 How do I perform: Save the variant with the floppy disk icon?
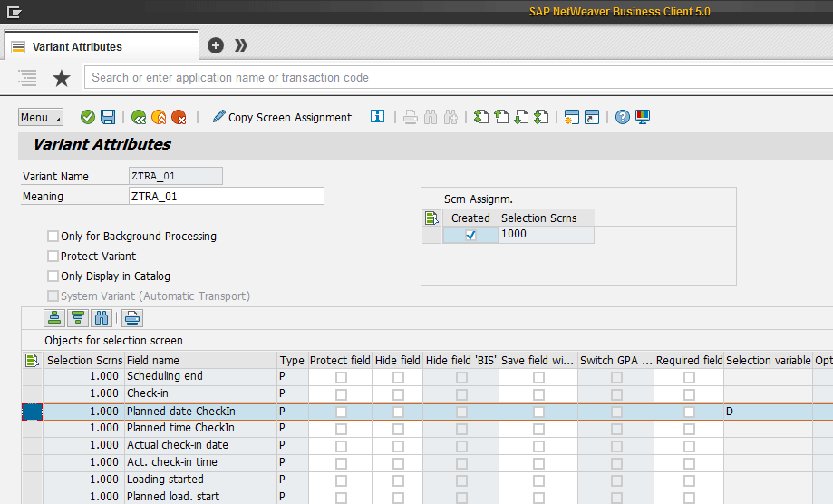[x=108, y=117]
